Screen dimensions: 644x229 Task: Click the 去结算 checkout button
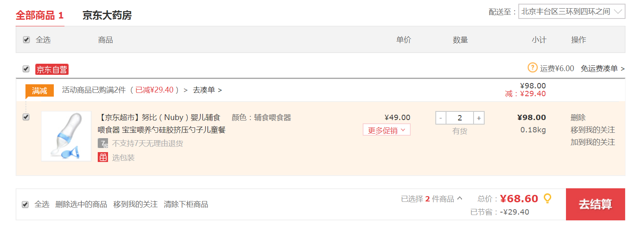pyautogui.click(x=595, y=204)
